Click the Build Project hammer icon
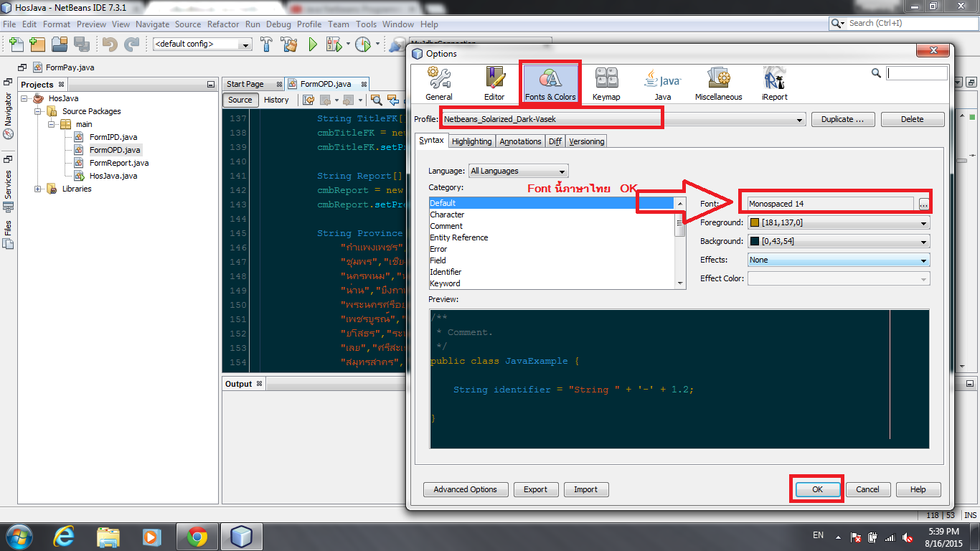Viewport: 980px width, 551px height. pyautogui.click(x=267, y=44)
